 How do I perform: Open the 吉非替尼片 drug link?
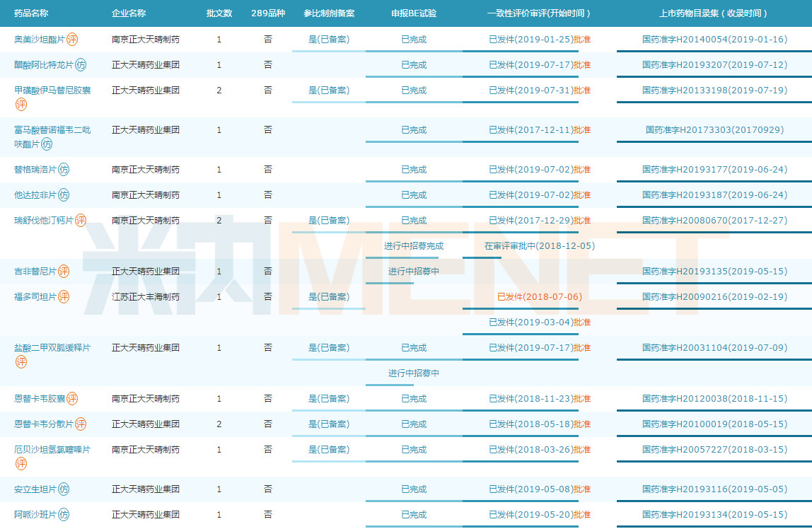[x=35, y=272]
